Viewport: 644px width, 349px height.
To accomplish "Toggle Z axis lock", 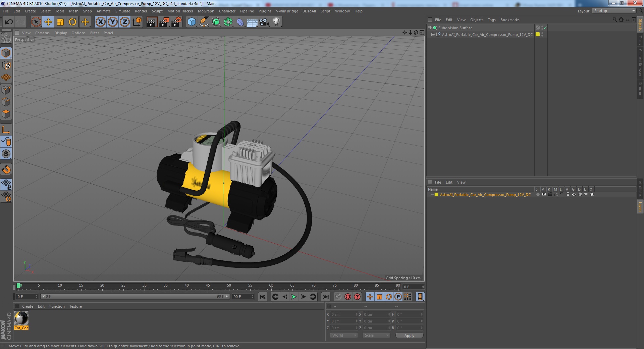I will 125,22.
